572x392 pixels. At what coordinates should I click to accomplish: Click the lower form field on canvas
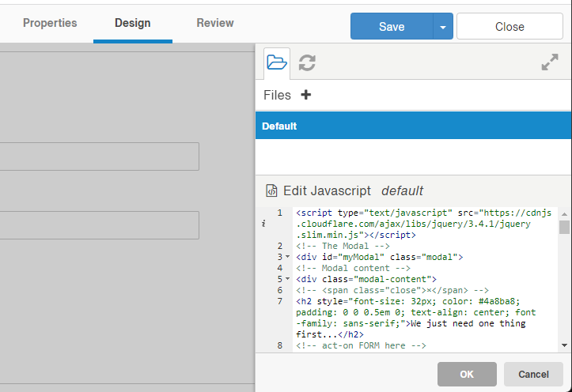tap(99, 225)
